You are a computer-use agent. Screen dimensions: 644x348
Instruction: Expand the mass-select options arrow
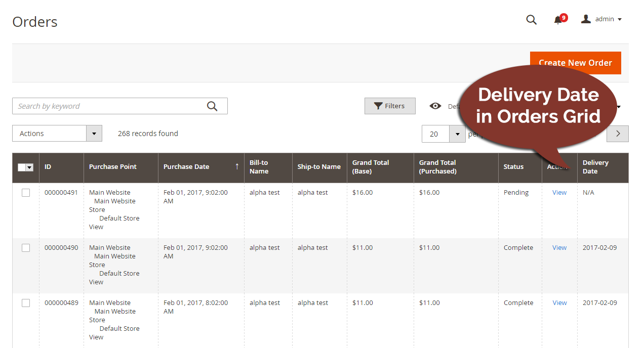[x=29, y=166]
